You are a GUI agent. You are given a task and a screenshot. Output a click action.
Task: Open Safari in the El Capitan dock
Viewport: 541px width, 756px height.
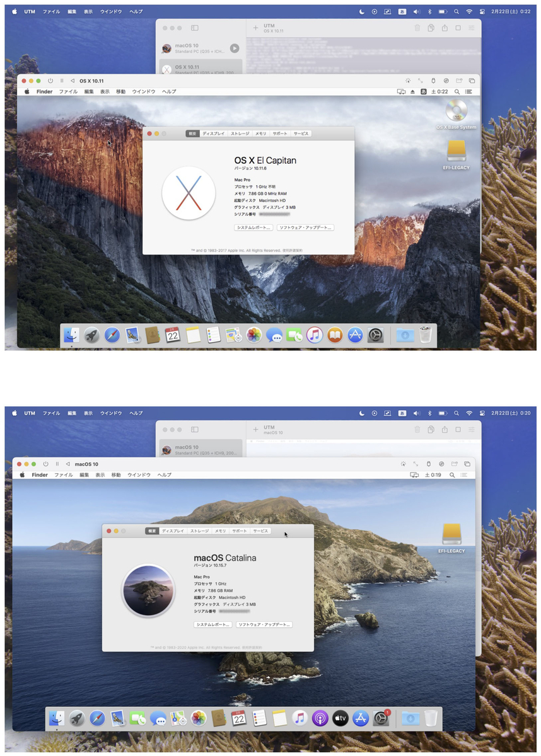tap(112, 335)
